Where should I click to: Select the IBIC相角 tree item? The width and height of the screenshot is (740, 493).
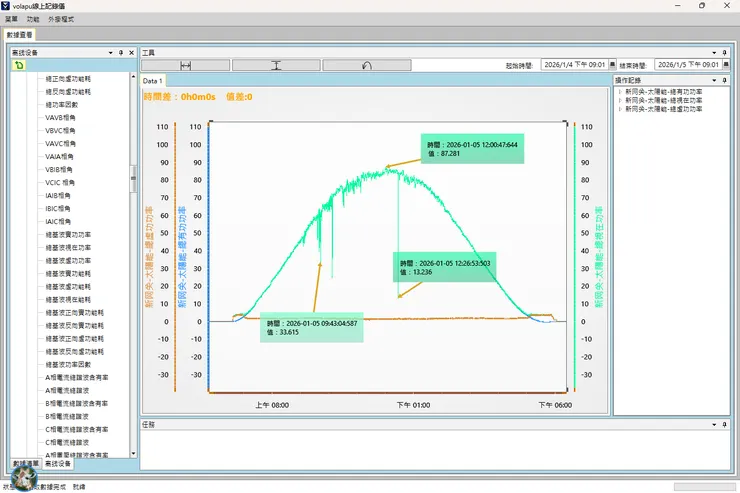pos(58,209)
